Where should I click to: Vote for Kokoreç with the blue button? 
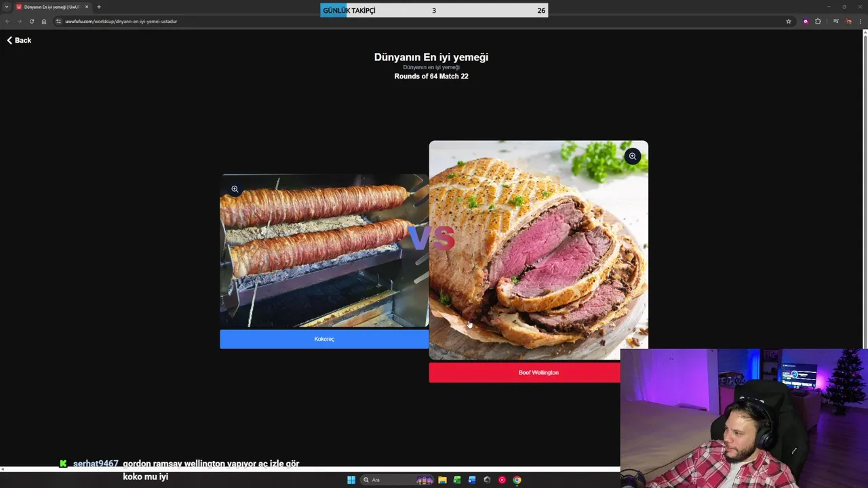(324, 339)
